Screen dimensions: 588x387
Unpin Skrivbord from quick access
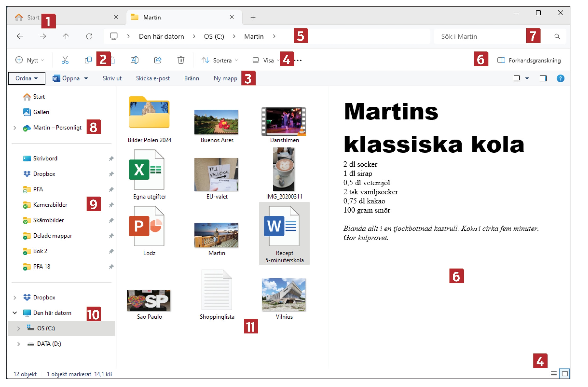111,158
